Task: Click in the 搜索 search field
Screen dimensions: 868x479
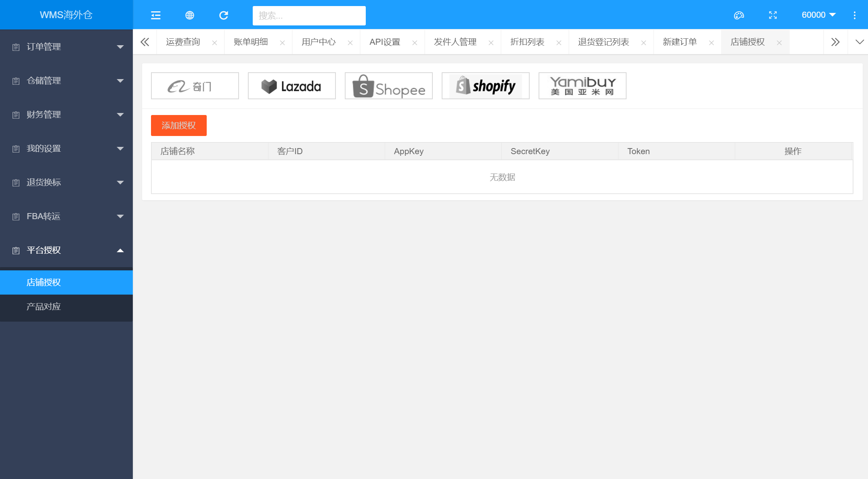Action: click(x=309, y=16)
